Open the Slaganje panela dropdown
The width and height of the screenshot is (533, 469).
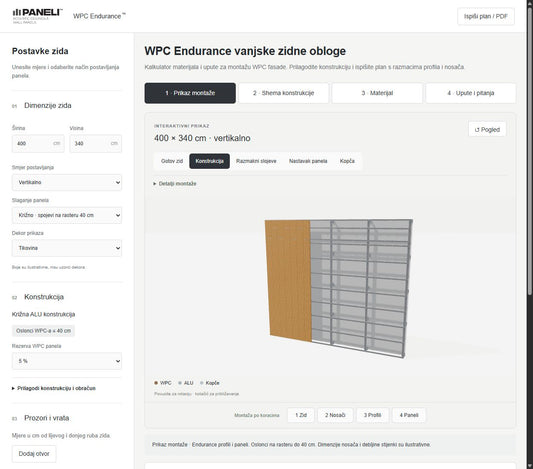[67, 215]
